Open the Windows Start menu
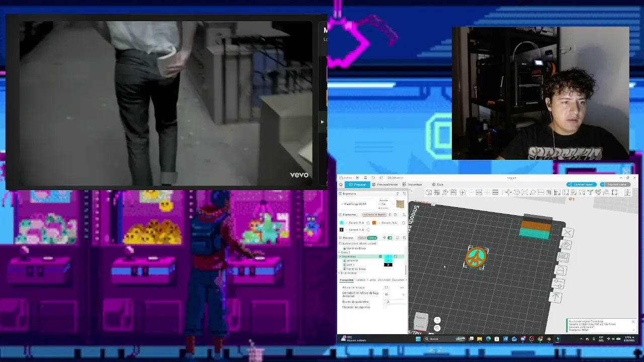Viewport: 644px width, 362px height. 418,339
